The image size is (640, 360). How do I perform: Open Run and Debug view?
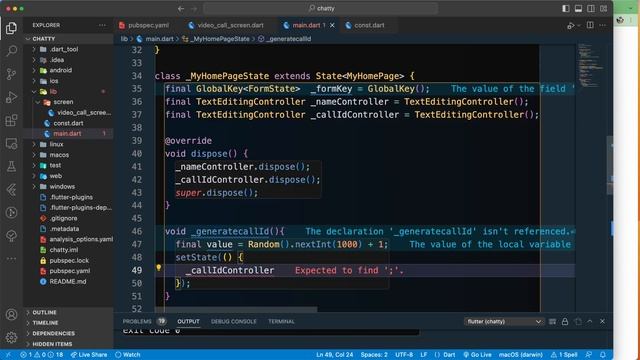click(11, 97)
